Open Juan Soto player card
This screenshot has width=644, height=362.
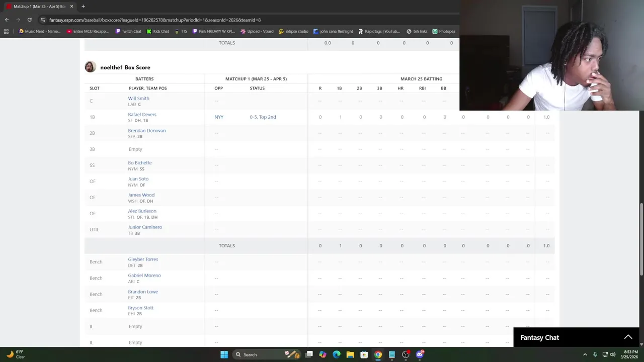(x=138, y=178)
